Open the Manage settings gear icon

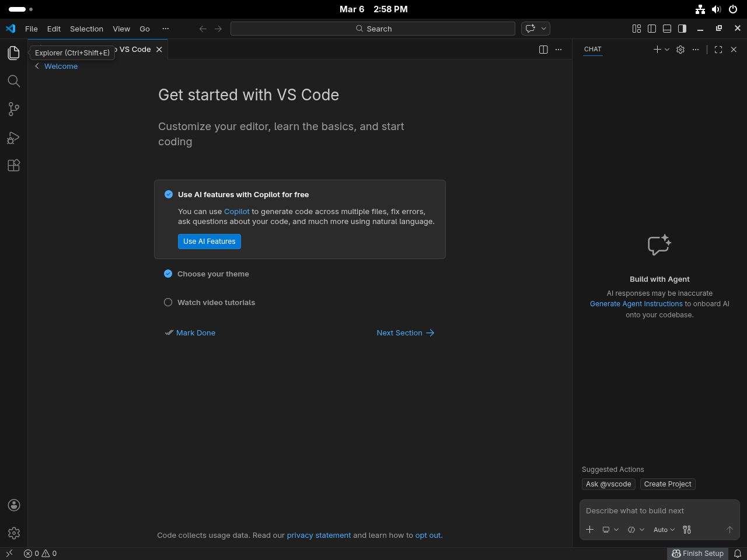pos(13,533)
